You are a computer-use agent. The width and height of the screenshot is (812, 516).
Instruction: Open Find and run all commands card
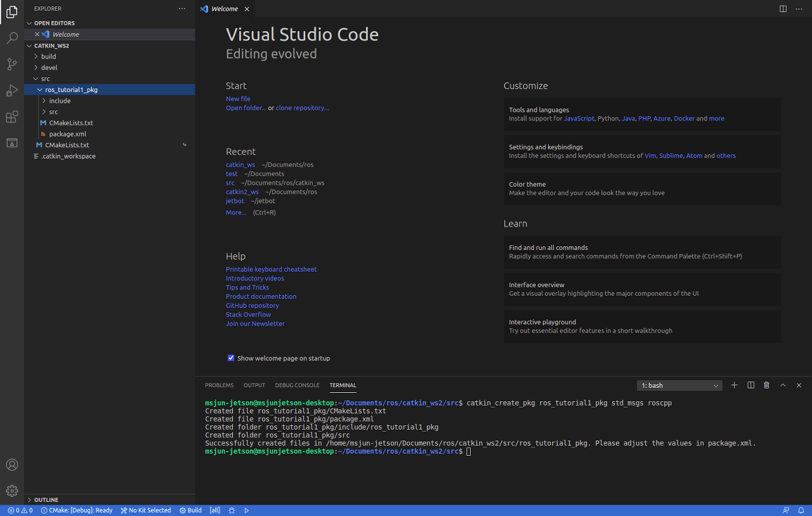coord(642,252)
